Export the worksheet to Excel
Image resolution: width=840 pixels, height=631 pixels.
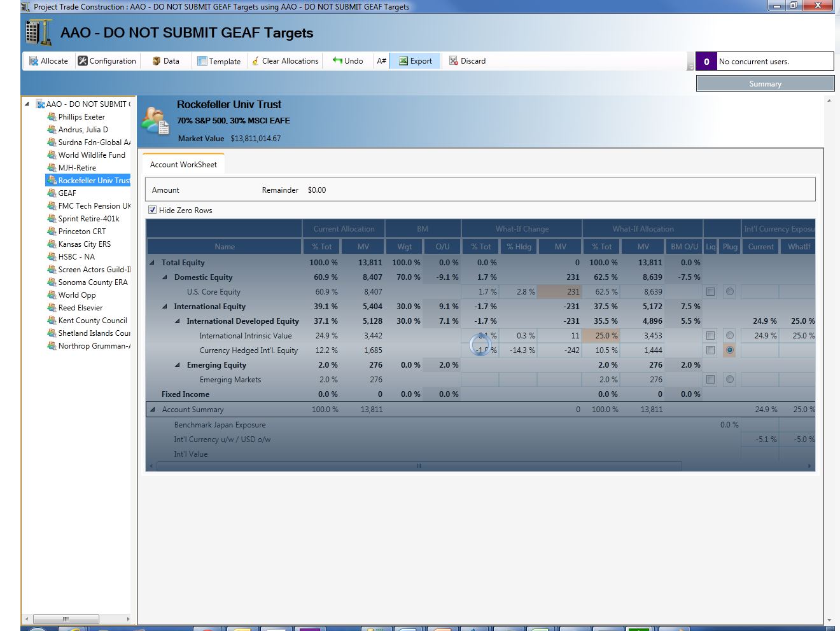pyautogui.click(x=416, y=61)
